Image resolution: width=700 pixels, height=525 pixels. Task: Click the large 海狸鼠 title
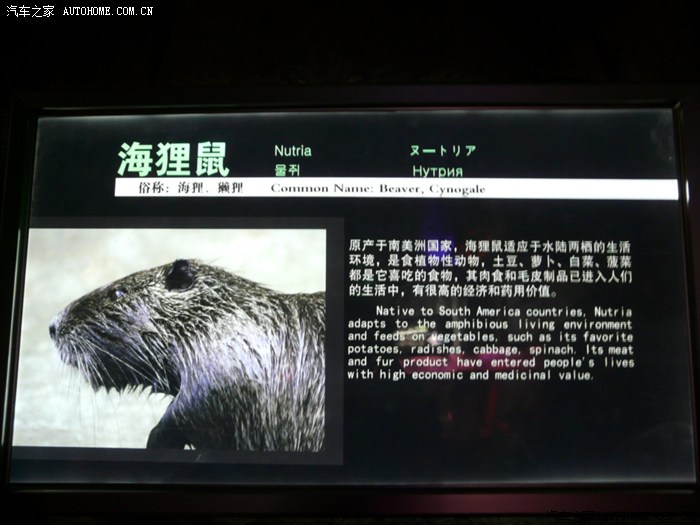[x=173, y=159]
